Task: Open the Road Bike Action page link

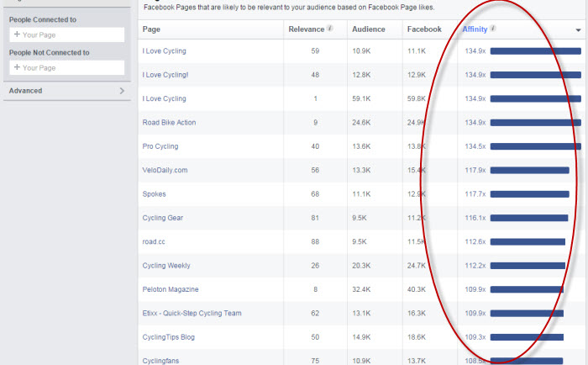Action: coord(169,123)
